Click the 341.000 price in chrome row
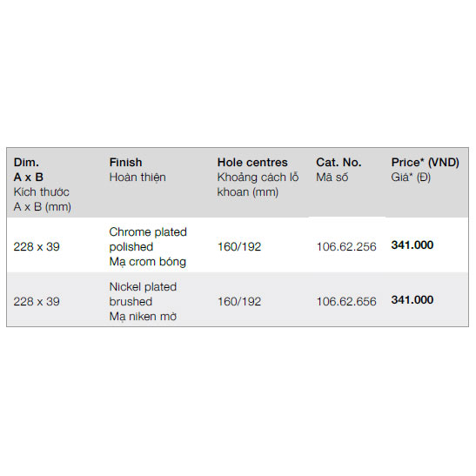This screenshot has height=476, width=476. pyautogui.click(x=412, y=245)
